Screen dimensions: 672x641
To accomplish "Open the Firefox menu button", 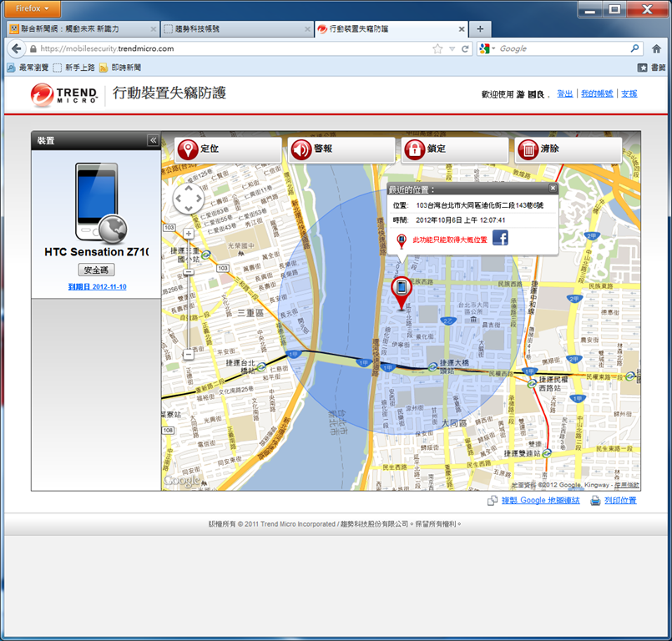I will 33,8.
